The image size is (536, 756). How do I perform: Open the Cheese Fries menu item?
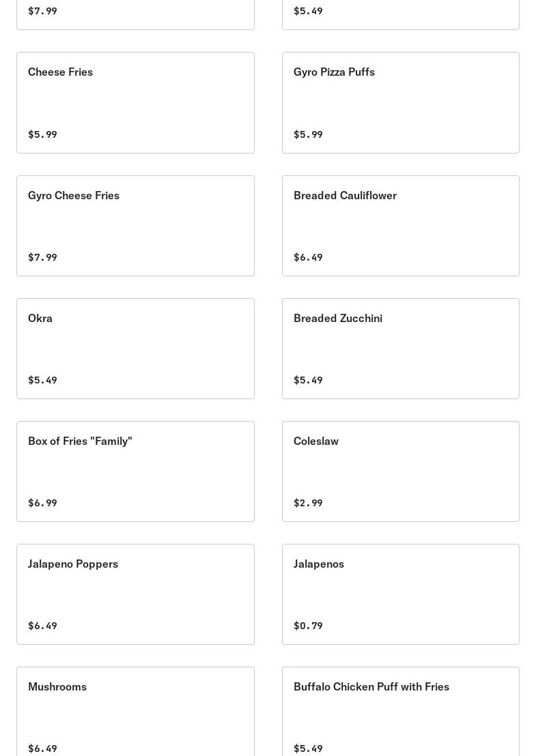click(135, 102)
